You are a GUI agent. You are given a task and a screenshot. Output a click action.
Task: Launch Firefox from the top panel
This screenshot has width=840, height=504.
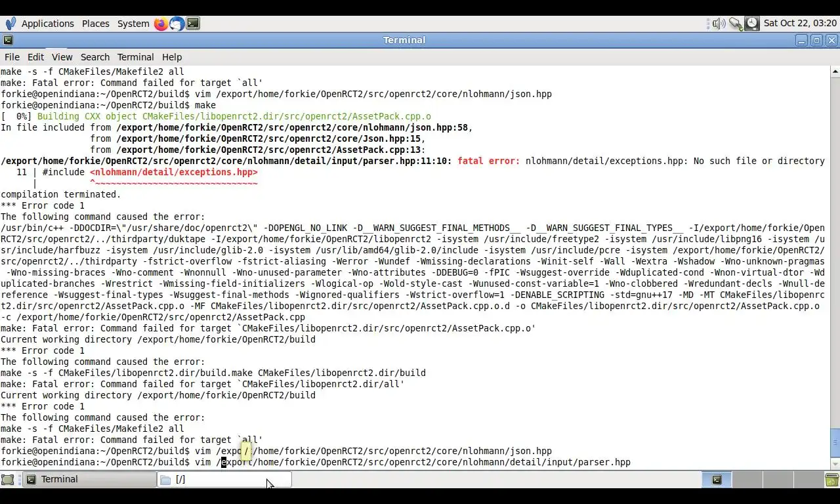pyautogui.click(x=161, y=24)
